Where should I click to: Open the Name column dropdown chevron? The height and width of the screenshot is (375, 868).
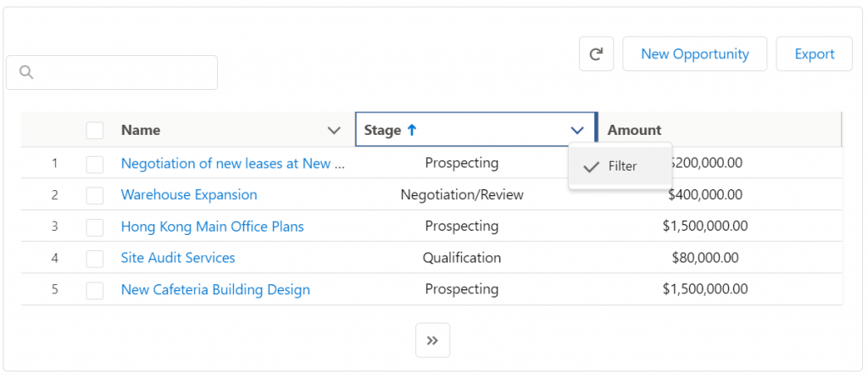point(334,131)
